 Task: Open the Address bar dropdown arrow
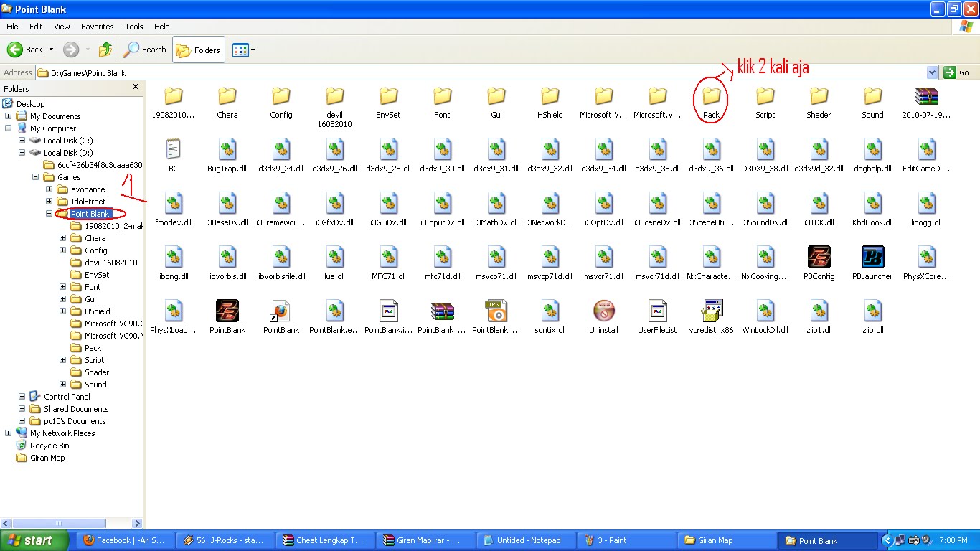[x=932, y=72]
